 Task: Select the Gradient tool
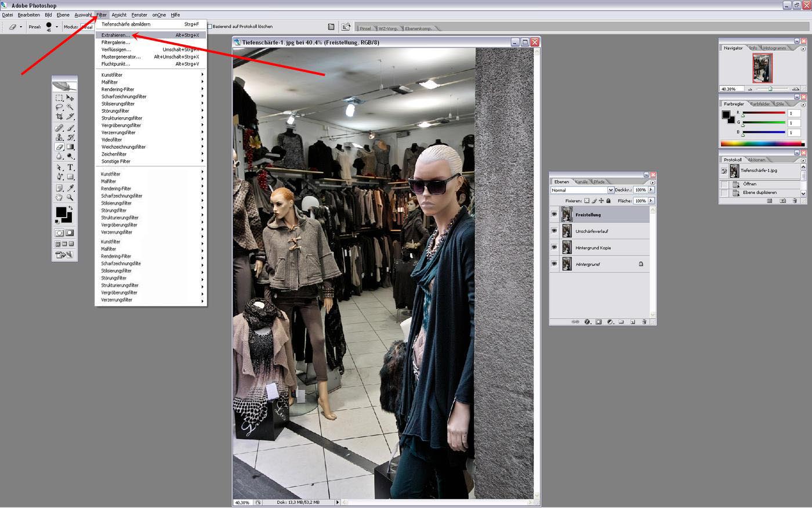pyautogui.click(x=70, y=146)
